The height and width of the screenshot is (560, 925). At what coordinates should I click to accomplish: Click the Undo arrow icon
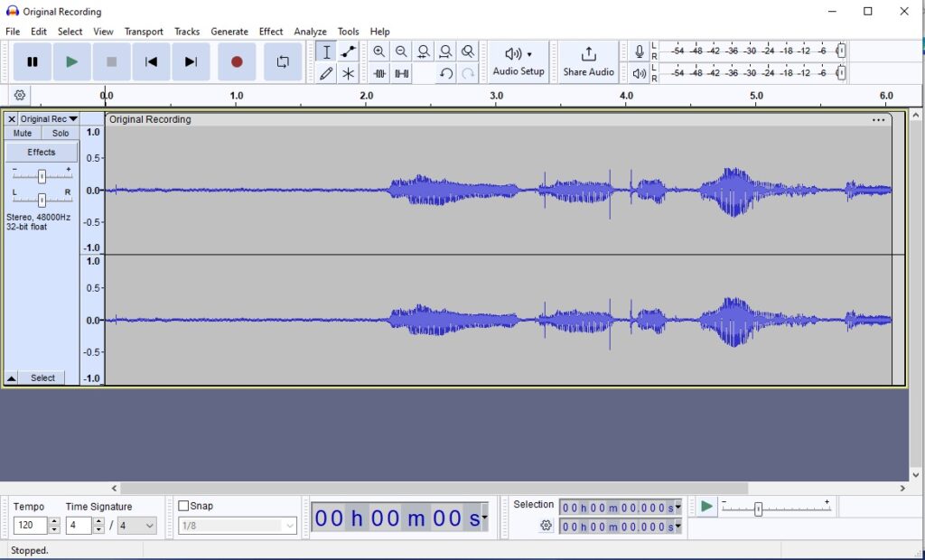tap(445, 74)
